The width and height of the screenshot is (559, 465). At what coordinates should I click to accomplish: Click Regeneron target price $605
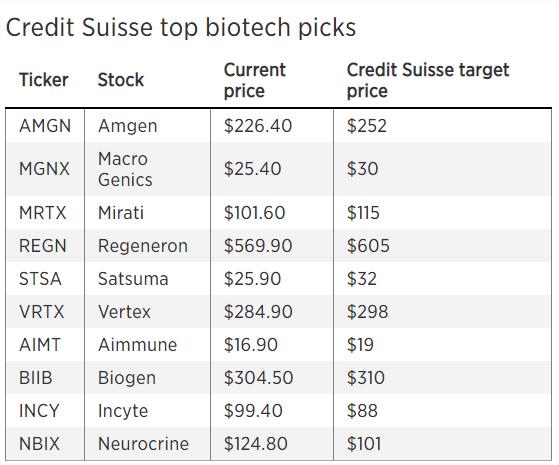[368, 246]
